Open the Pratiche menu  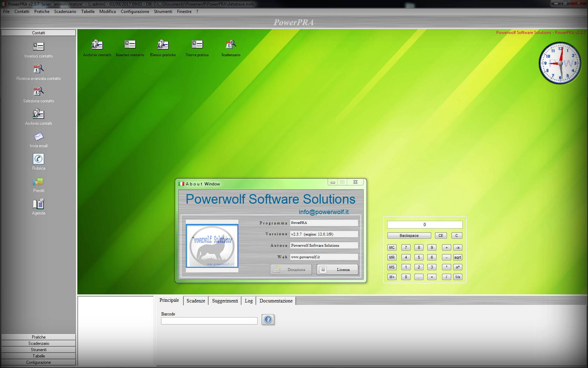click(42, 12)
